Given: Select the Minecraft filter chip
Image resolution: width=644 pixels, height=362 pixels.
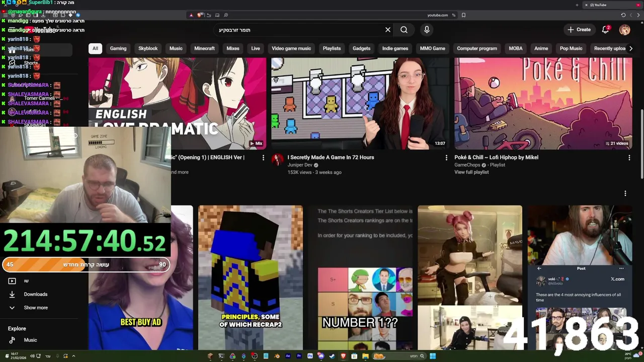Looking at the screenshot, I should (x=204, y=48).
